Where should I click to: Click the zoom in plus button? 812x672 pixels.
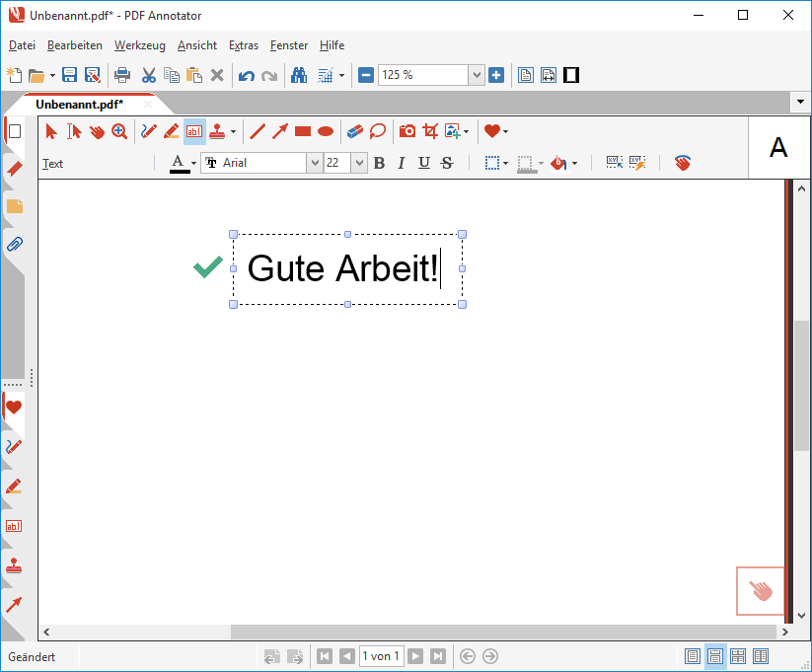click(x=496, y=75)
